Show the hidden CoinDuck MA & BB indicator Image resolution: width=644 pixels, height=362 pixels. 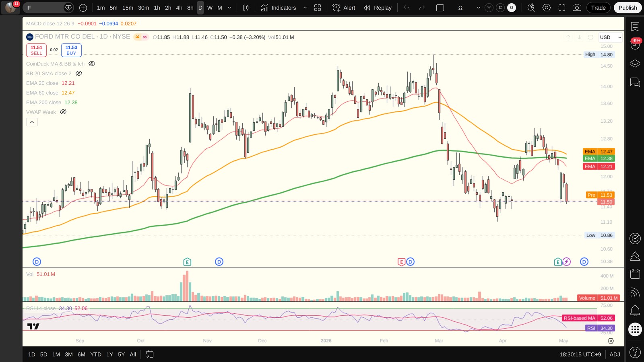click(x=92, y=64)
